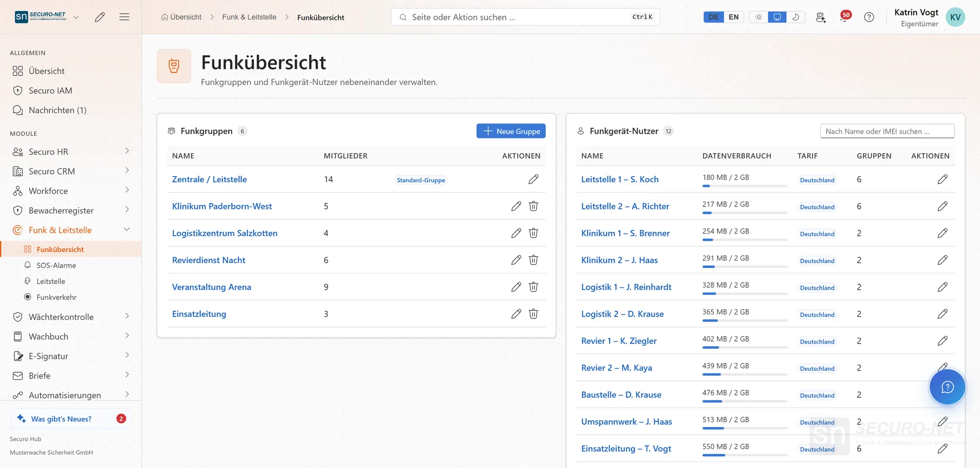The width and height of the screenshot is (980, 468).
Task: Delete the Logistikzentrum Salzkotten group
Action: [x=534, y=233]
